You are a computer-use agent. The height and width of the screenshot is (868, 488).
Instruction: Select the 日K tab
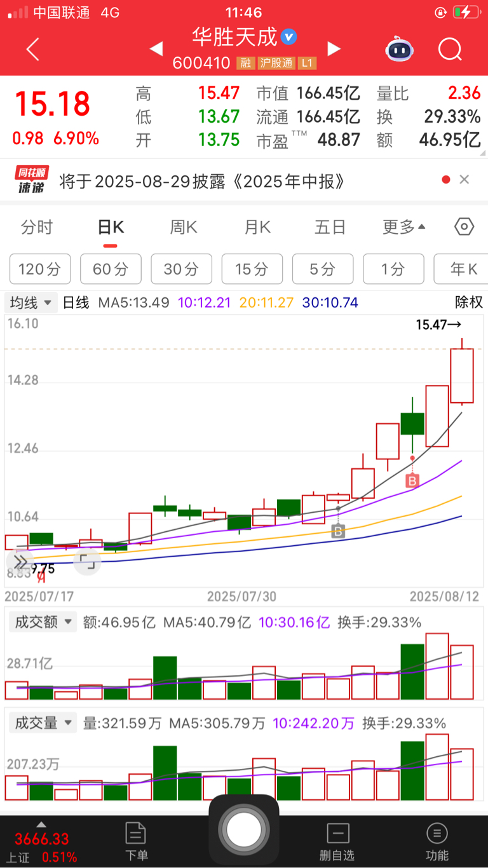(x=110, y=227)
